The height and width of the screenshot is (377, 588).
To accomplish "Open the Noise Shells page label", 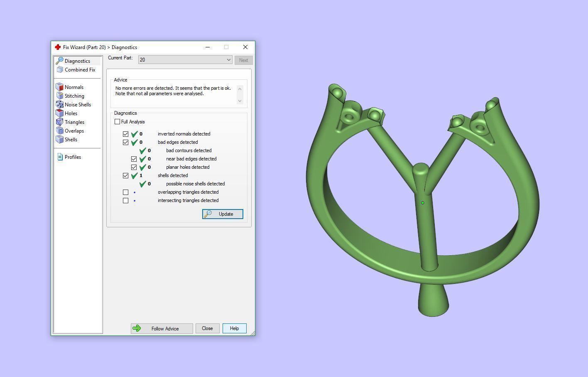I will (78, 105).
